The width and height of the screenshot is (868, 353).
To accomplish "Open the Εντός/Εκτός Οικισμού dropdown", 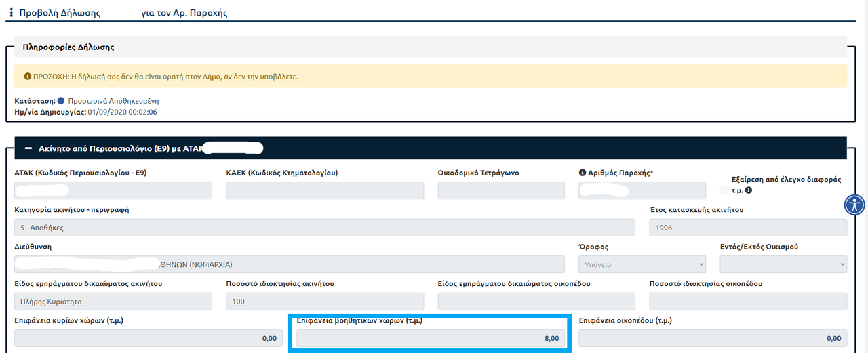I will 783,264.
